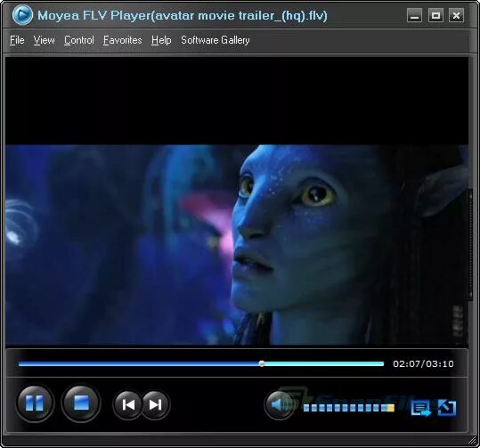The width and height of the screenshot is (480, 448).
Task: Click the Moyea FLV Player logo icon
Action: tap(22, 15)
